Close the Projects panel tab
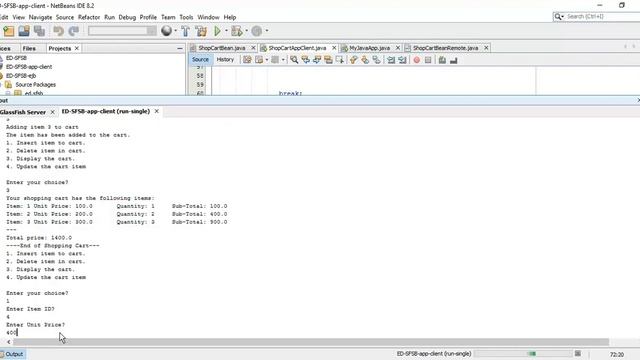The image size is (640, 360). point(77,48)
